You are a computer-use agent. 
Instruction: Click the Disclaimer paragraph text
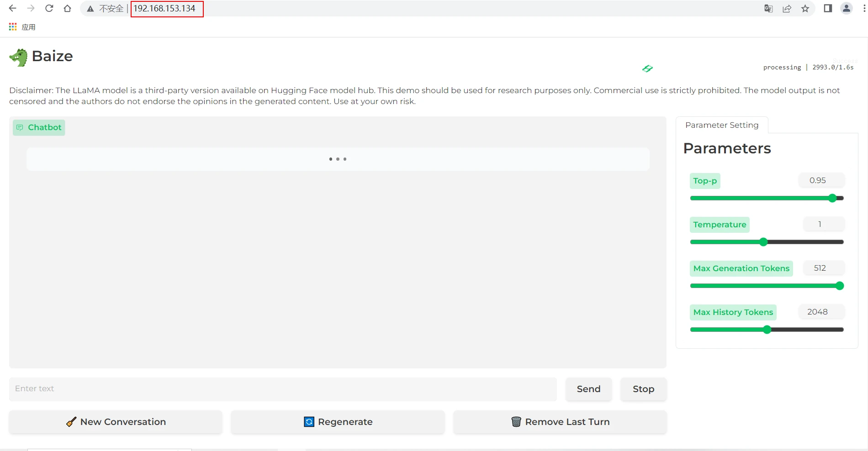pos(424,96)
